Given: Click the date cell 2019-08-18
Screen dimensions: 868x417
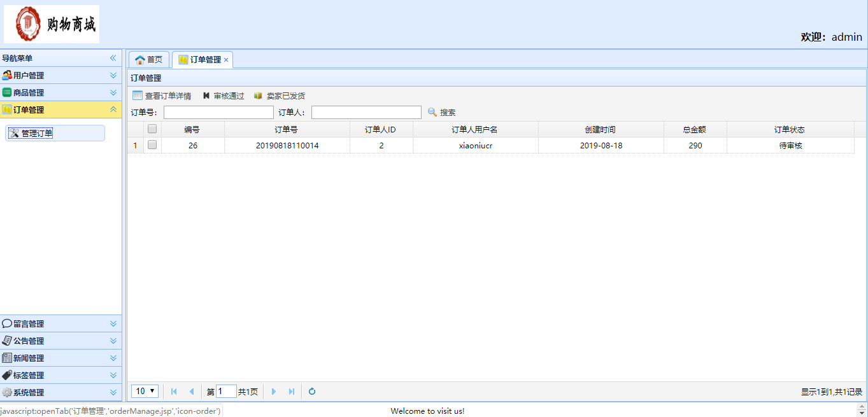Looking at the screenshot, I should coord(601,145).
